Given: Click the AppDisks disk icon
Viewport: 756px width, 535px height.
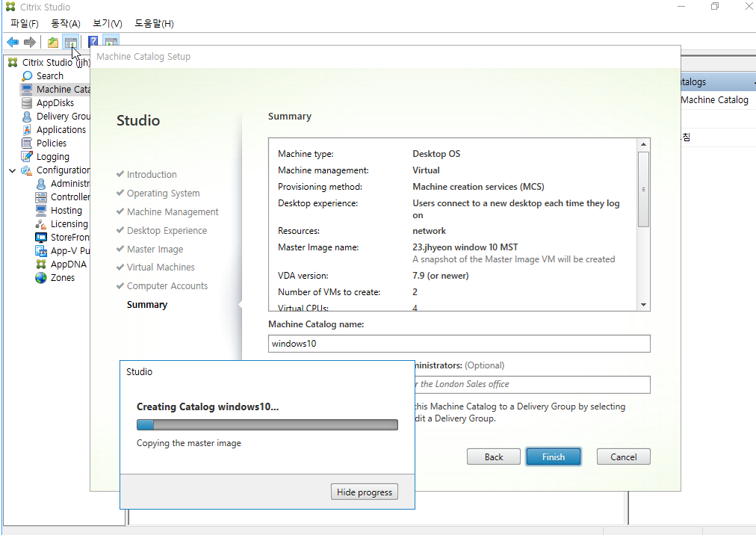Looking at the screenshot, I should point(27,103).
